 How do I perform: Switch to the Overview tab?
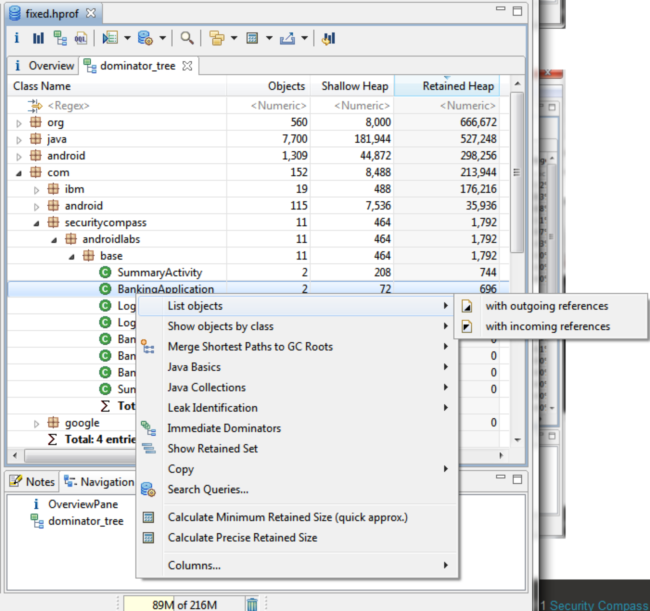click(44, 65)
